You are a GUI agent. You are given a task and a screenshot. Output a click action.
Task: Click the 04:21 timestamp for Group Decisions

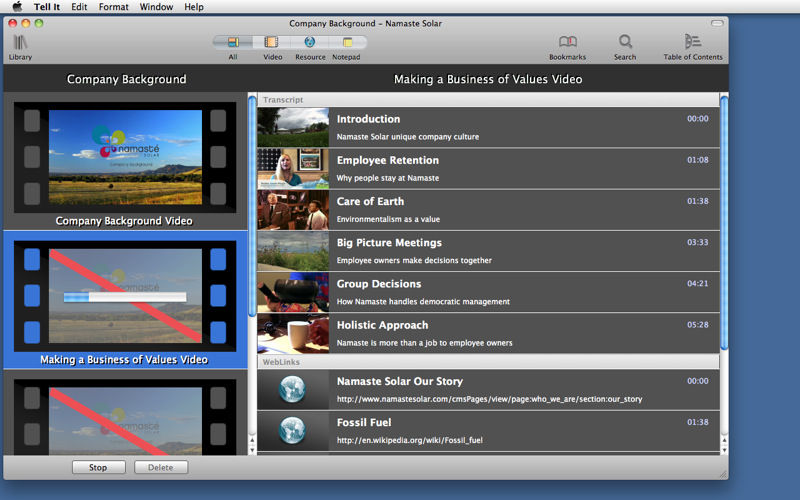697,283
